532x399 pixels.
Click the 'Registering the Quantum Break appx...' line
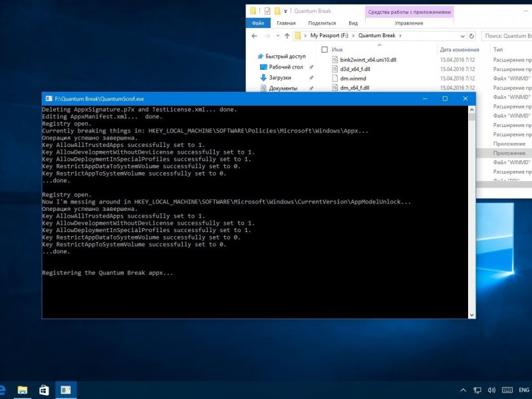click(x=108, y=273)
